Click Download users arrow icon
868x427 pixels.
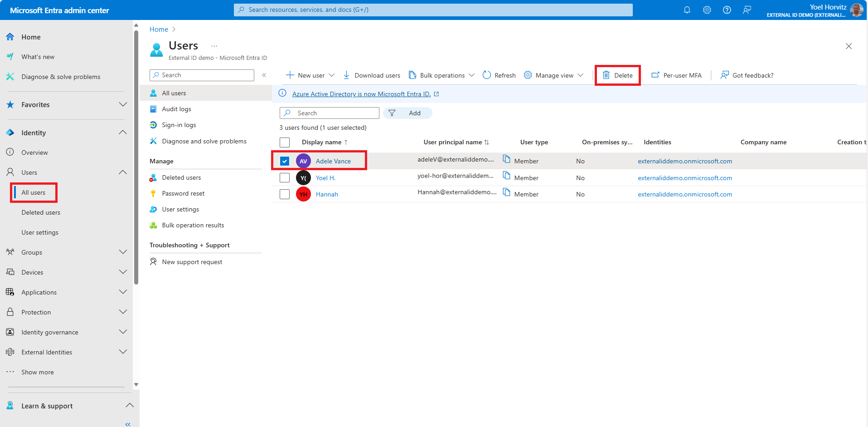point(347,75)
